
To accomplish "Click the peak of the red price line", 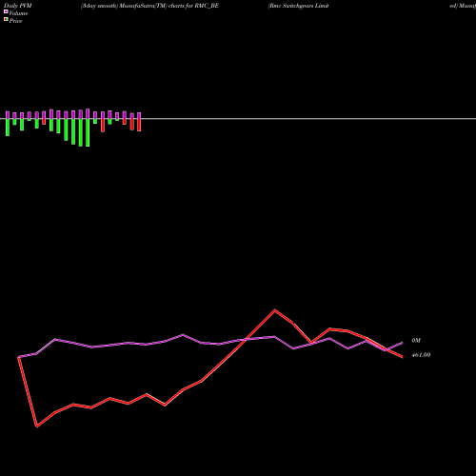I will pyautogui.click(x=275, y=310).
